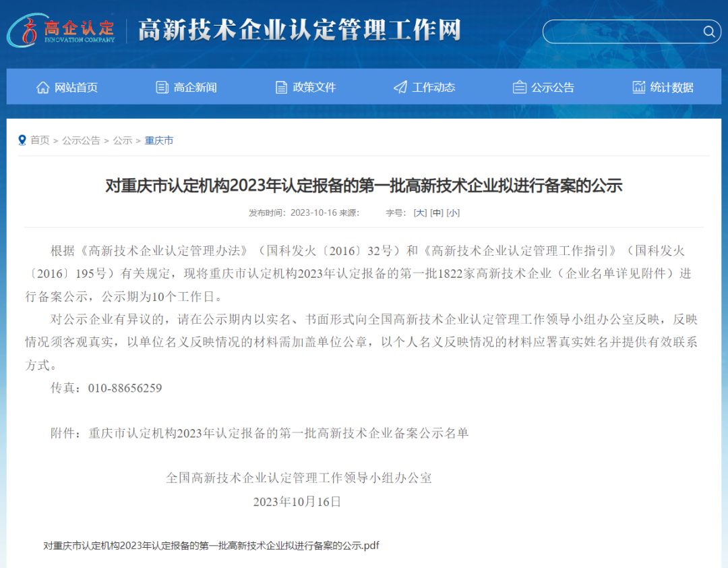Click the paper-plane icon beside 工作动态
Screen dimensions: 728x568
[400, 87]
